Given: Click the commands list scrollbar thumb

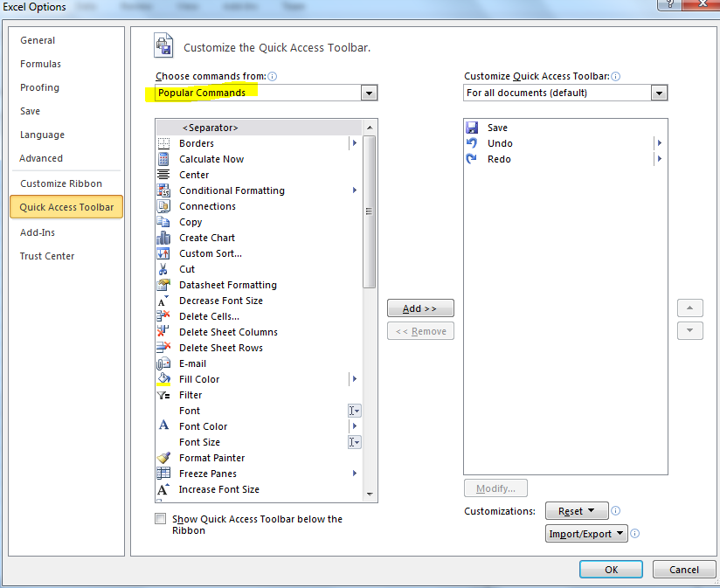Looking at the screenshot, I should click(x=370, y=211).
